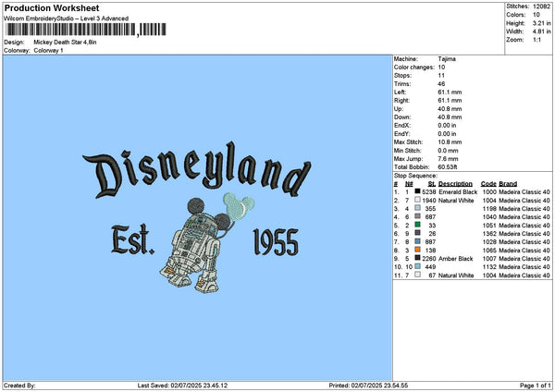The image size is (555, 392).
Task: Pick the light blue swatch for code 1198
Action: pos(418,208)
